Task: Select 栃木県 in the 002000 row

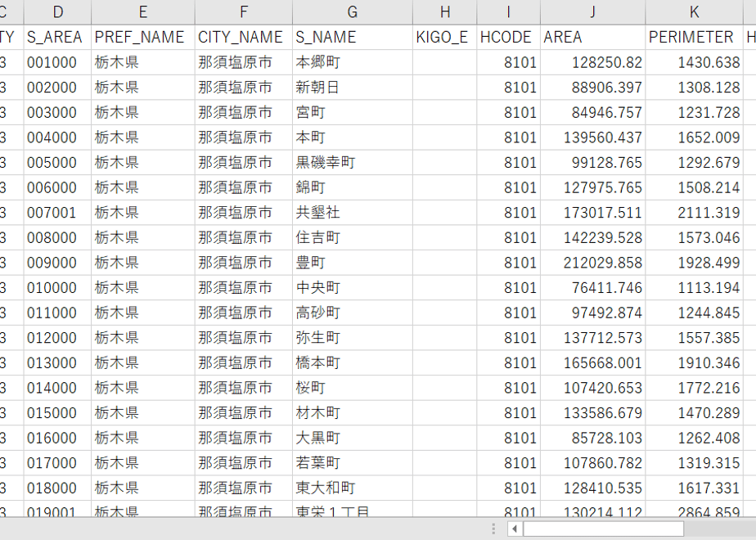Action: [142, 88]
